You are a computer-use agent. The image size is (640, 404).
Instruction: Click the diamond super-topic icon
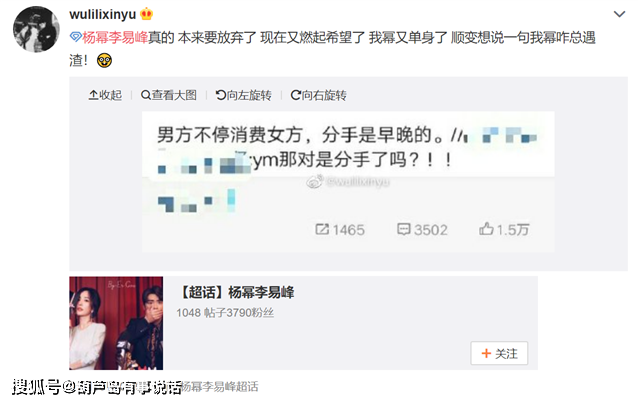pos(76,37)
